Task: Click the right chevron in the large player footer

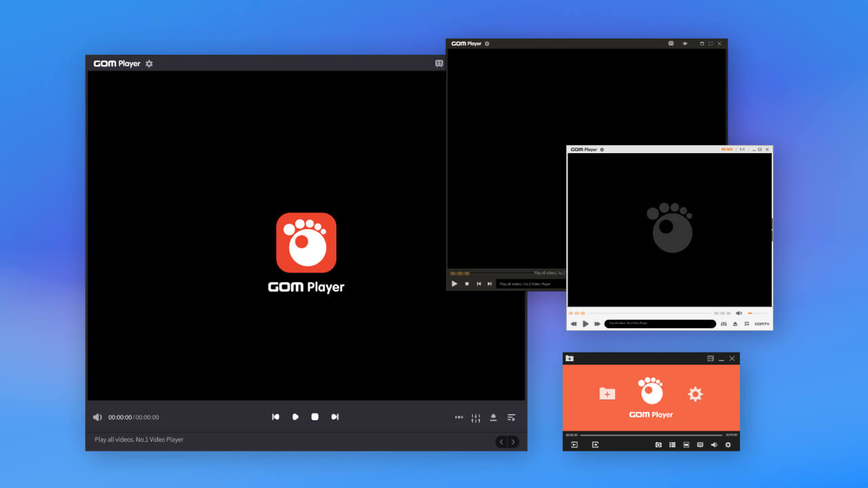Action: [513, 442]
